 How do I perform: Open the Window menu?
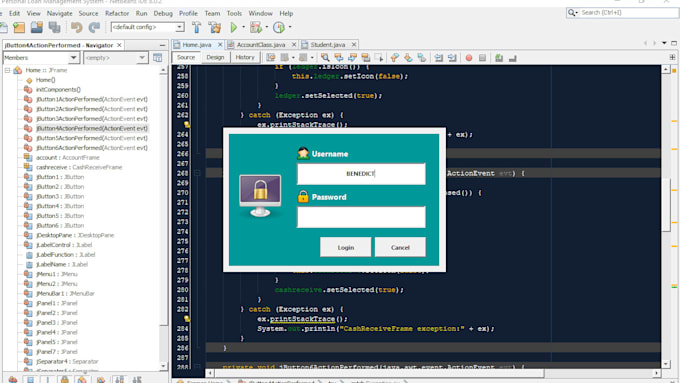tap(261, 13)
